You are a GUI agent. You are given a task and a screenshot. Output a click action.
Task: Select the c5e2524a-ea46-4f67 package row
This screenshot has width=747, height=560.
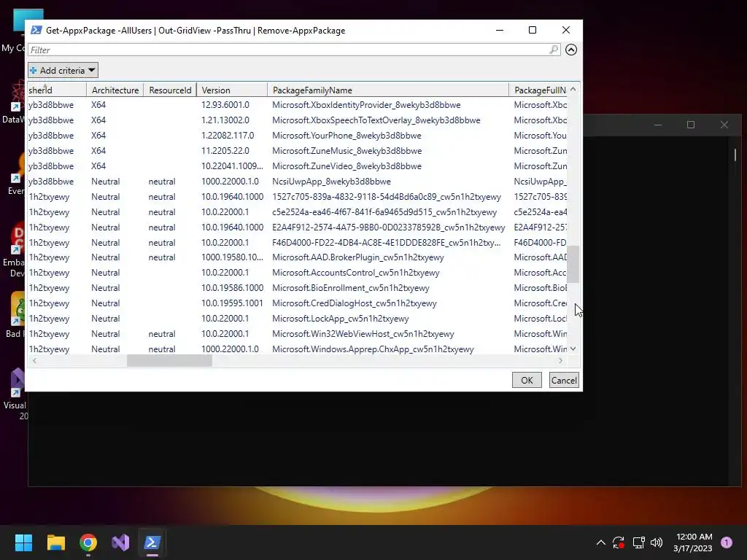pos(298,212)
